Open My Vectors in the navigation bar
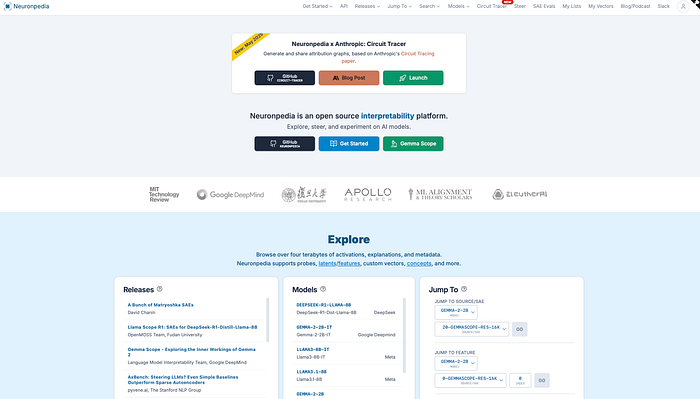Image resolution: width=700 pixels, height=399 pixels. pyautogui.click(x=600, y=6)
